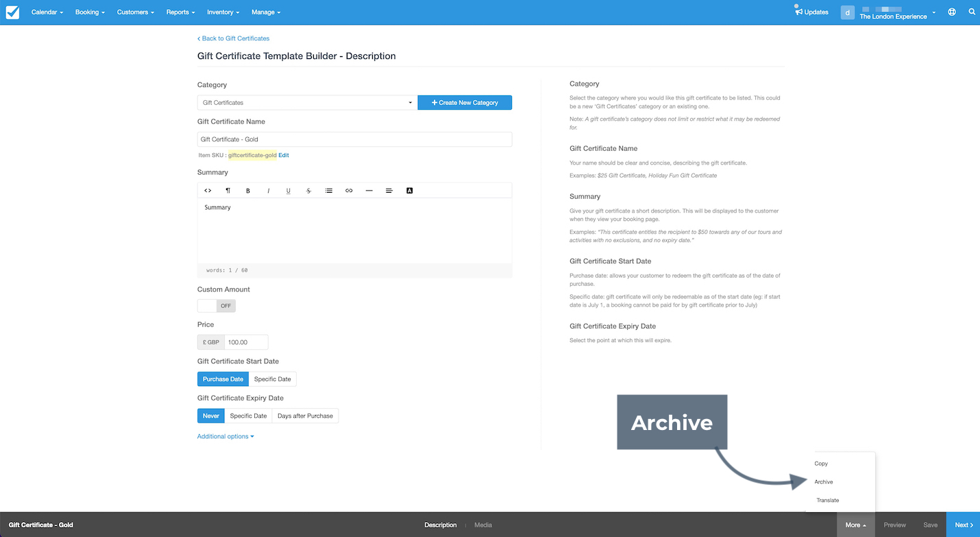This screenshot has width=980, height=537.
Task: Open the Updates megaphone notifications
Action: [811, 12]
